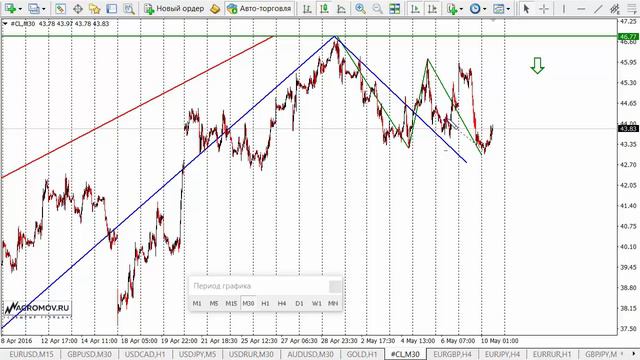This screenshot has height=360, width=640.
Task: Open a new chart window icon
Action: (x=10, y=8)
